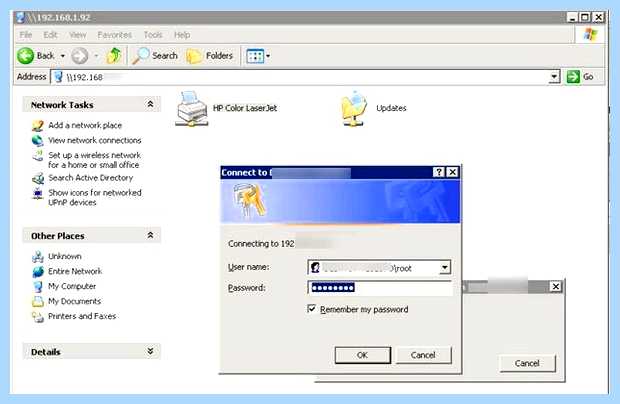Expand the Details panel
620x404 pixels.
click(x=150, y=351)
